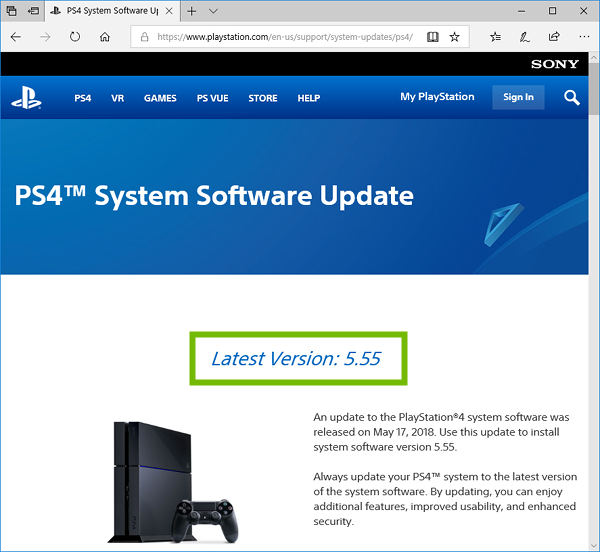The height and width of the screenshot is (552, 600).
Task: Open Reading view book icon
Action: pyautogui.click(x=433, y=37)
